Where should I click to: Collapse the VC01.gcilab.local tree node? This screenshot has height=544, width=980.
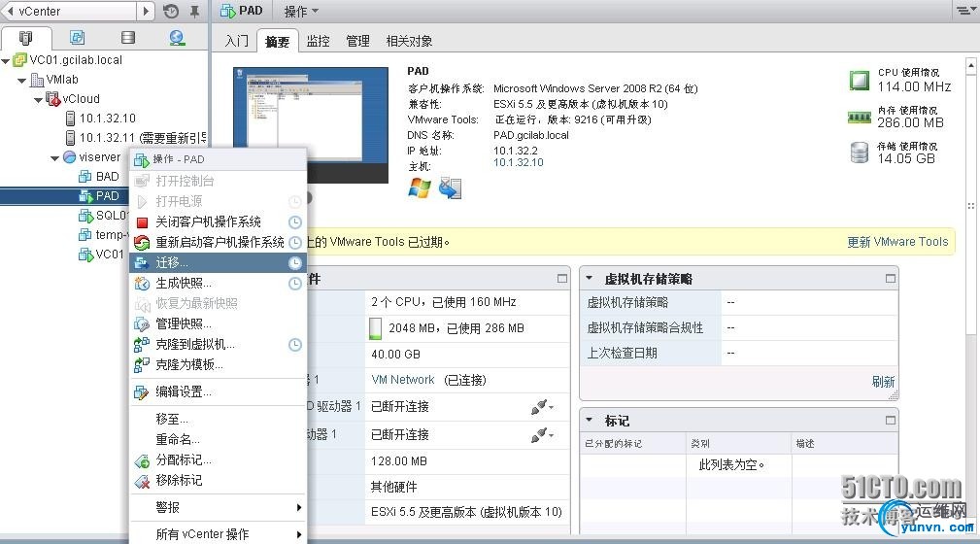(x=6, y=61)
